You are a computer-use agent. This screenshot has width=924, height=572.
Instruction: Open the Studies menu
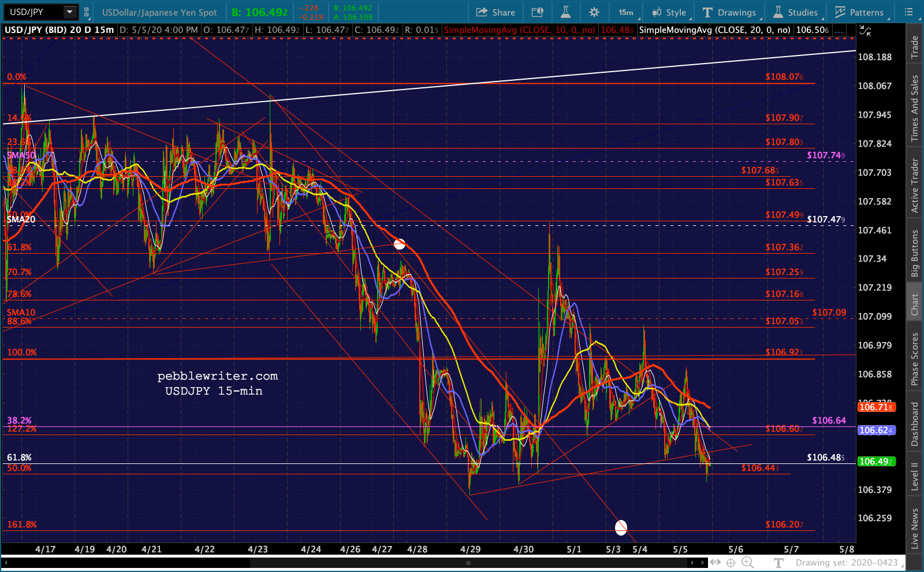tap(796, 12)
